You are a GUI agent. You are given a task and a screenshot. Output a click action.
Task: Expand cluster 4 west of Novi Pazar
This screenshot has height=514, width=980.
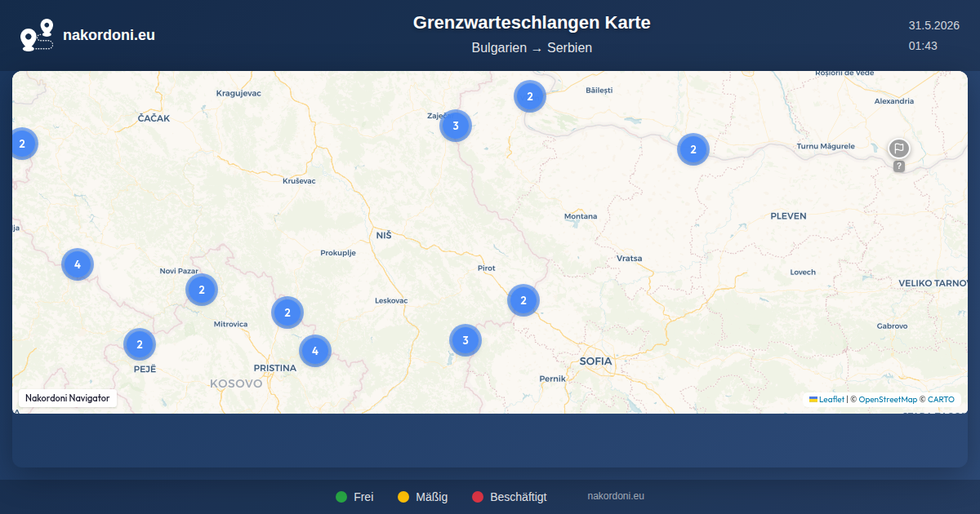point(78,264)
